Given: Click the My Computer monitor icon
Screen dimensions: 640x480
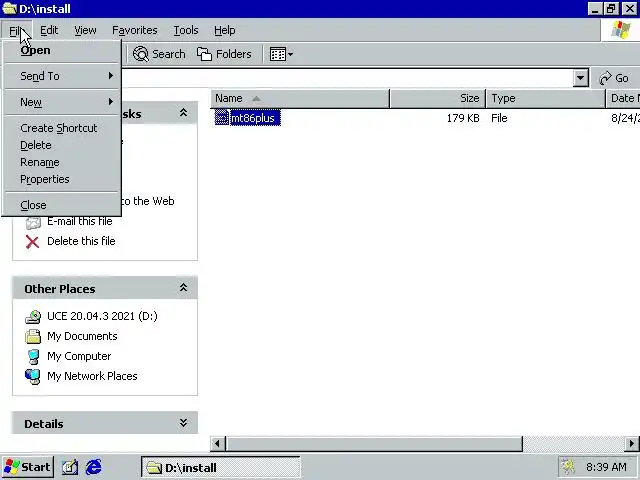Looking at the screenshot, I should click(33, 356).
